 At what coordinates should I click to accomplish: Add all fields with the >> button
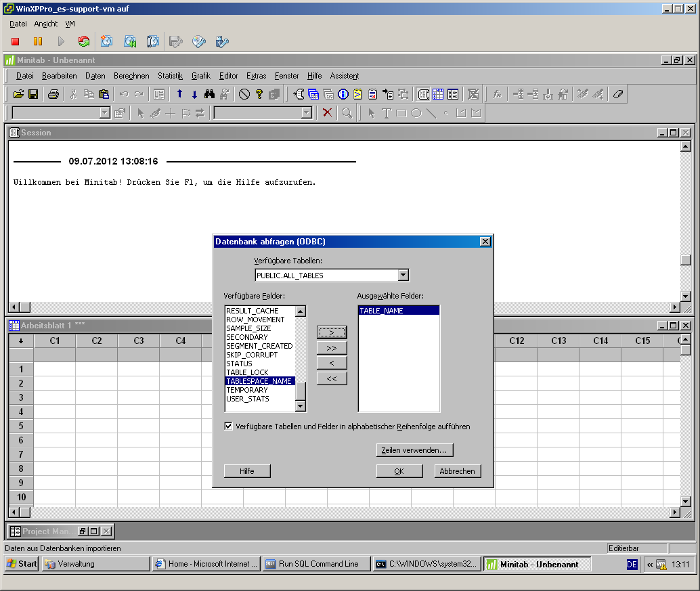[332, 348]
